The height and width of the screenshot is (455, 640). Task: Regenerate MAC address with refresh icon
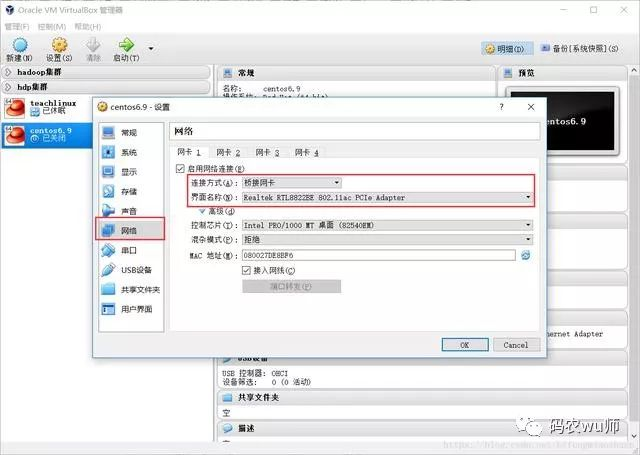tap(526, 255)
